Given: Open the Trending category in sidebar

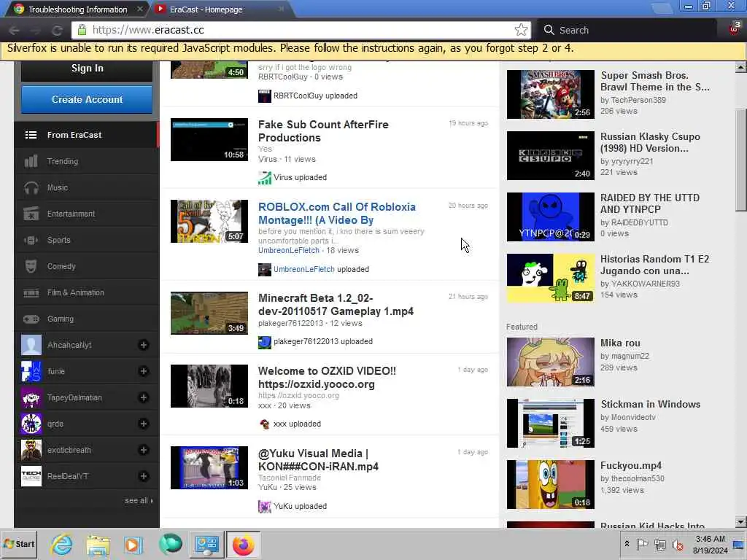Looking at the screenshot, I should (x=86, y=161).
